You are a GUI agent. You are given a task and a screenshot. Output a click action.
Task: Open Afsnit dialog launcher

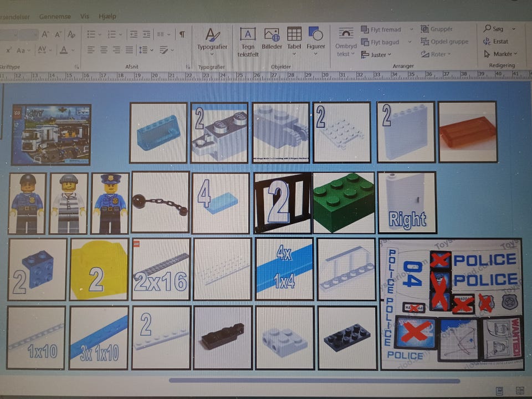click(188, 67)
